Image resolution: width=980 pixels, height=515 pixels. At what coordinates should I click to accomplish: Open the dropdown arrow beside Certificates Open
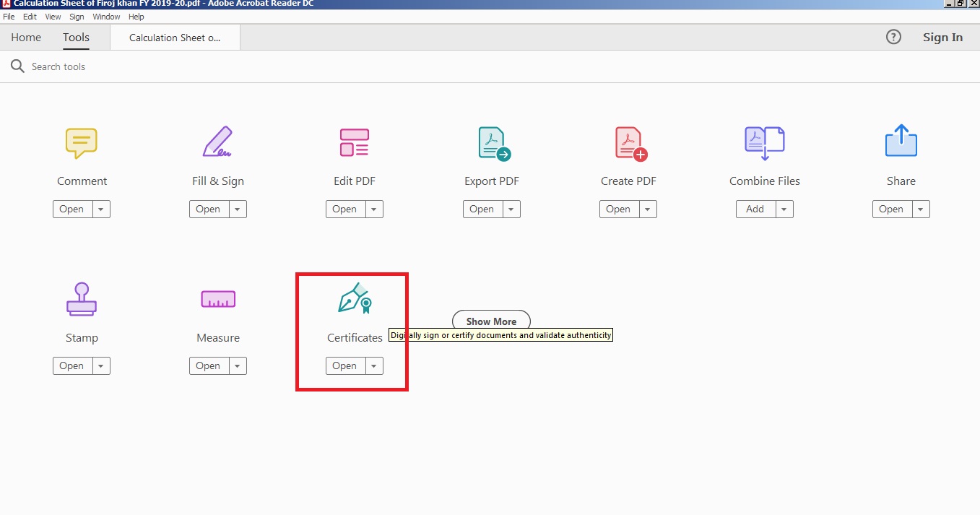pyautogui.click(x=373, y=365)
